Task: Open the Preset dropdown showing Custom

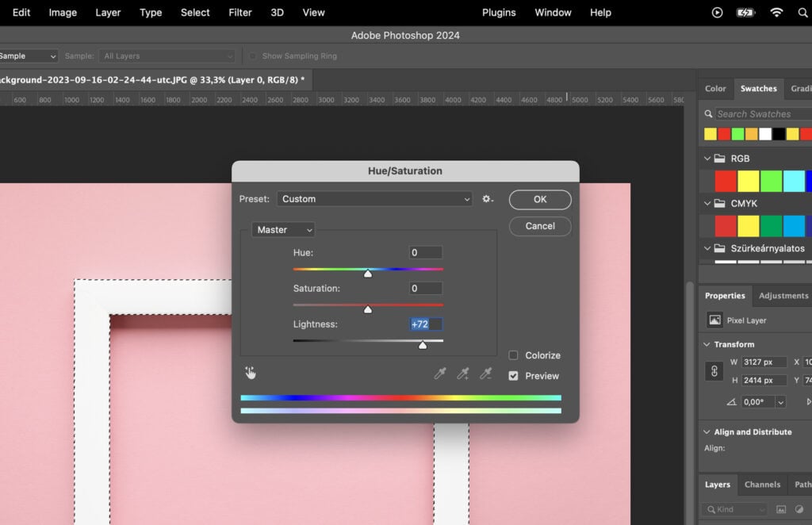Action: point(374,199)
